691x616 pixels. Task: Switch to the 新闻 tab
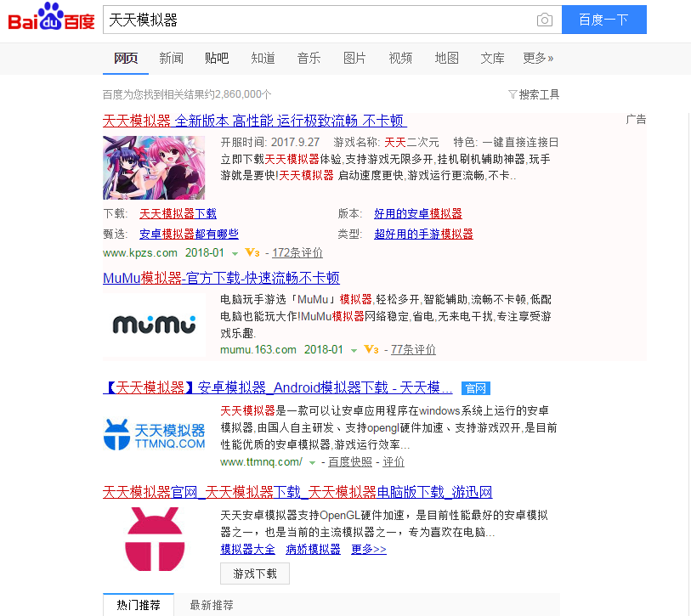tap(171, 58)
